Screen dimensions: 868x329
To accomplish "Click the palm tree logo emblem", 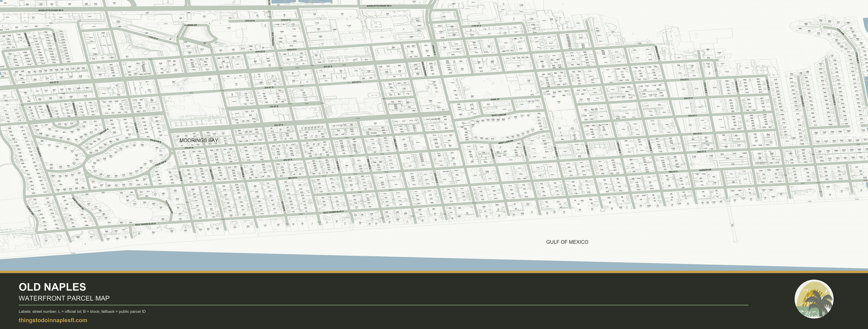I will [x=814, y=299].
